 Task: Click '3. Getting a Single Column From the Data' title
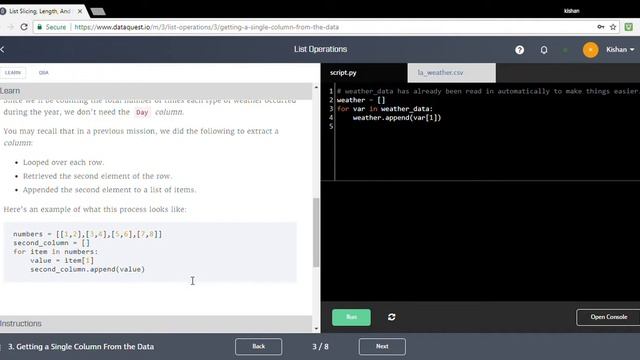tap(81, 347)
